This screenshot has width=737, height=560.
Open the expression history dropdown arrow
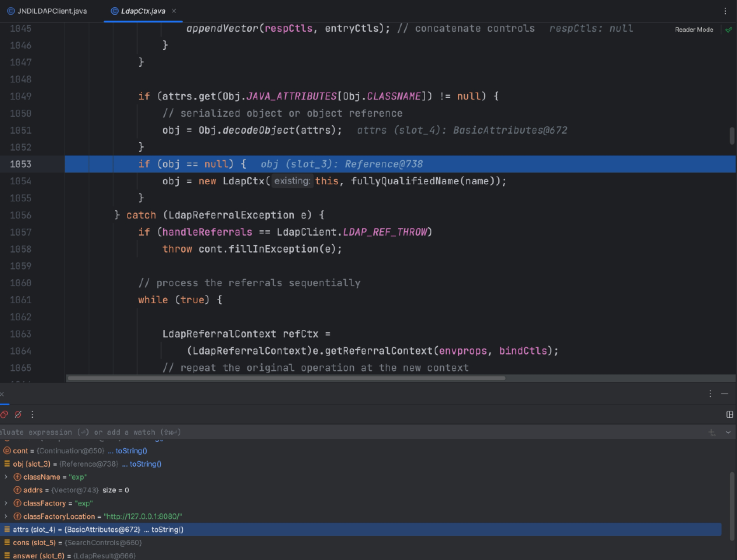pos(728,432)
